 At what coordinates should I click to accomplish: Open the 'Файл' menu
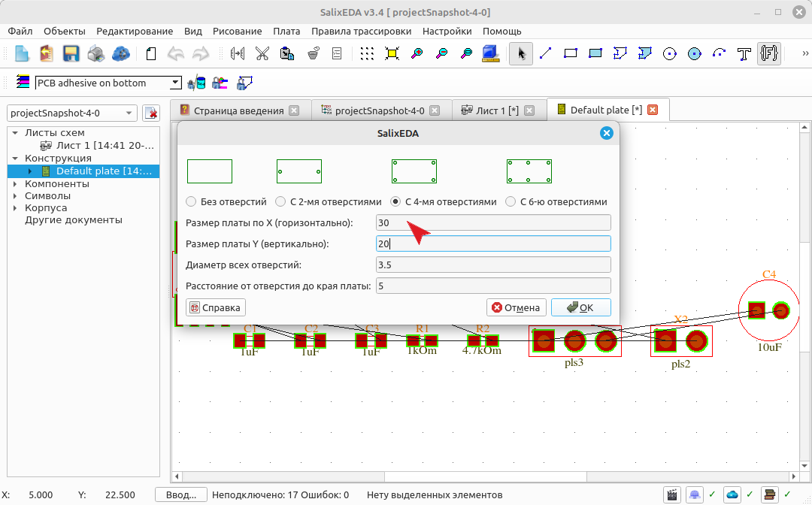[x=20, y=31]
